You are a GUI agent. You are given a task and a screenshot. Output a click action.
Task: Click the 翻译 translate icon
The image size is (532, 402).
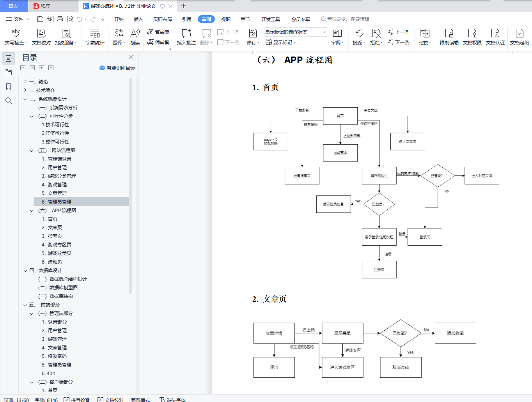[119, 37]
